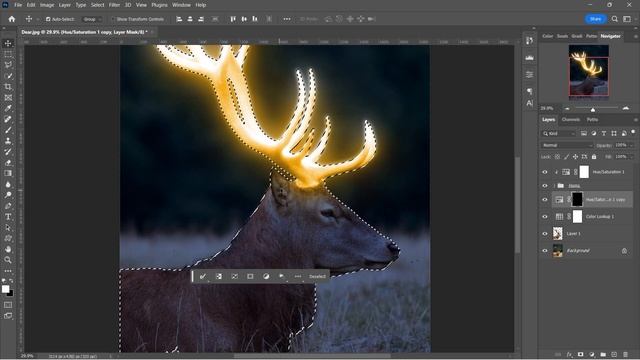The height and width of the screenshot is (360, 640).
Task: Open the Filter menu
Action: (114, 5)
